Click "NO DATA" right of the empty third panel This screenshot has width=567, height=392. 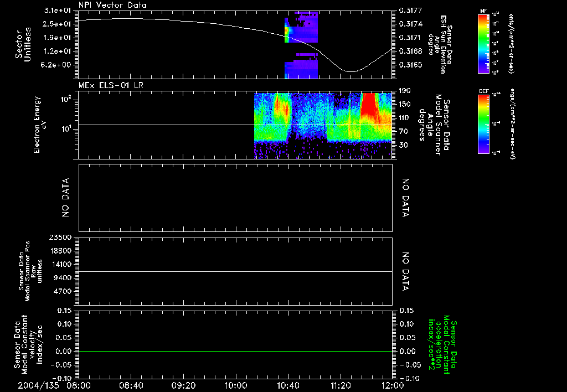pos(406,198)
